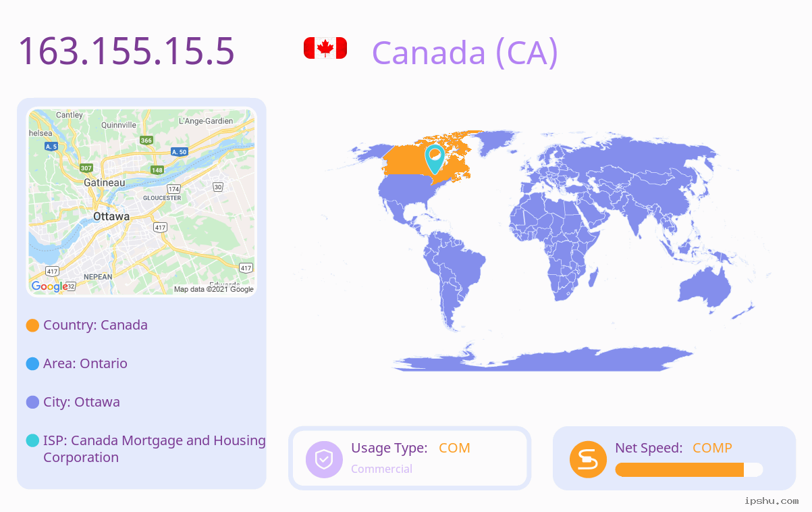Screen dimensions: 812x512
Task: Click the teal ISP bullet dot
Action: pyautogui.click(x=32, y=441)
